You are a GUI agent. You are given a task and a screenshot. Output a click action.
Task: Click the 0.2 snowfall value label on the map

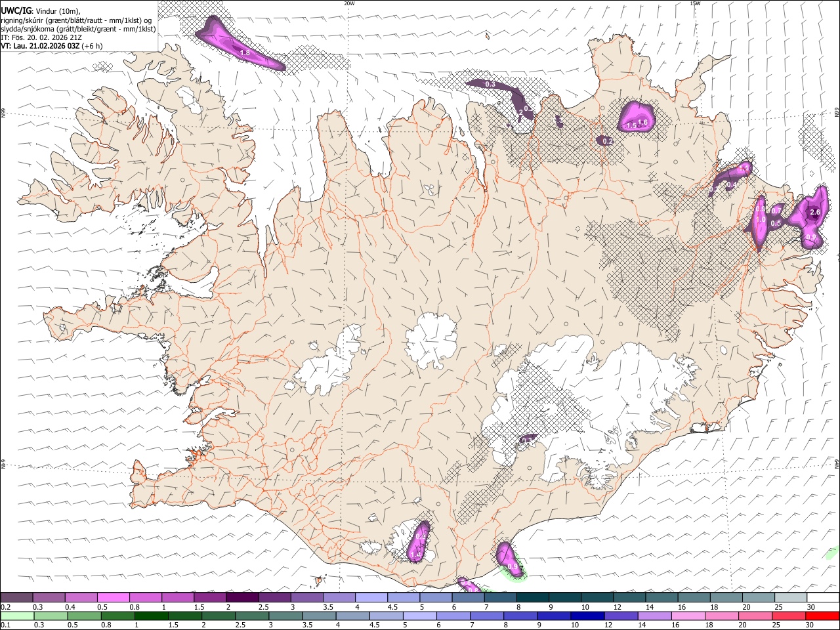(x=608, y=141)
